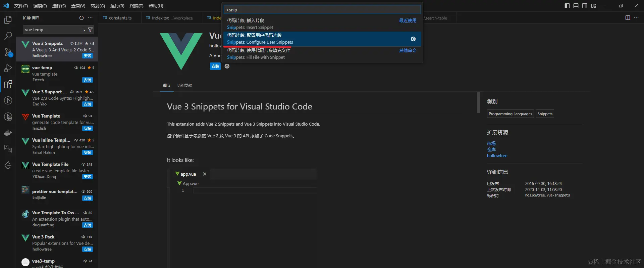The width and height of the screenshot is (644, 268).
Task: Select the Extensions view icon
Action: (x=8, y=84)
